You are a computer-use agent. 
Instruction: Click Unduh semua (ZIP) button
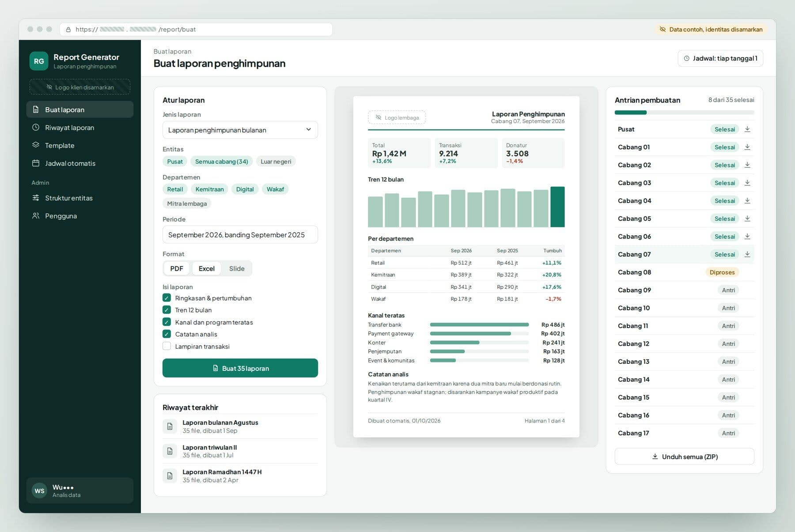click(684, 457)
